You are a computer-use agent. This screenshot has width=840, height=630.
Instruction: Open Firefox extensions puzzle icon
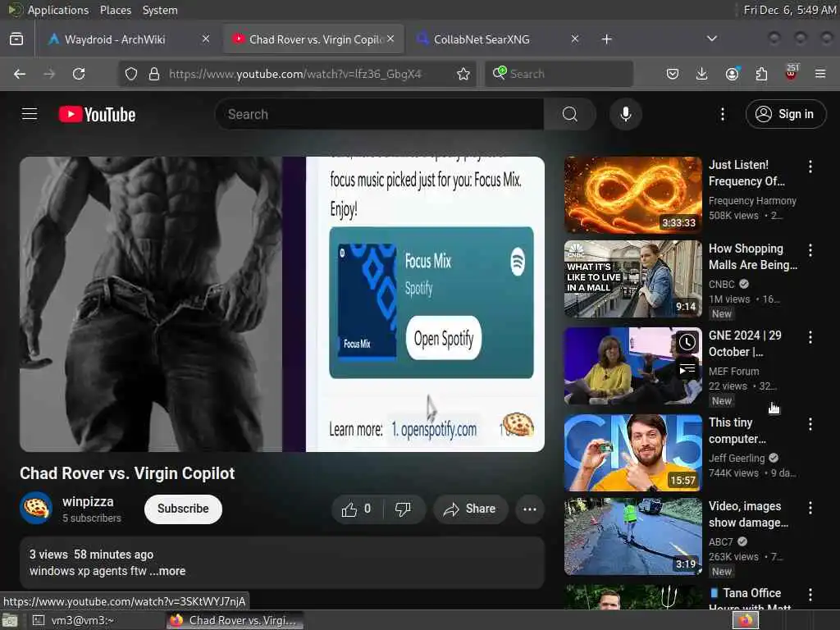point(761,74)
